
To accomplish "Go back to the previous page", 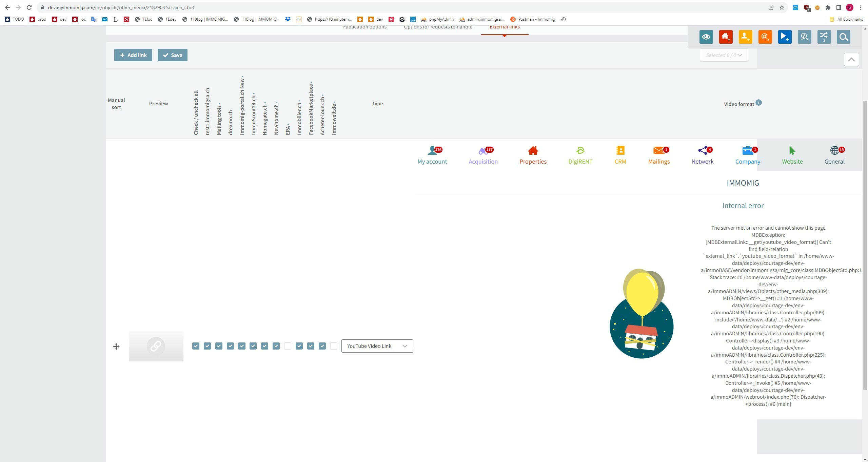I will click(x=7, y=7).
